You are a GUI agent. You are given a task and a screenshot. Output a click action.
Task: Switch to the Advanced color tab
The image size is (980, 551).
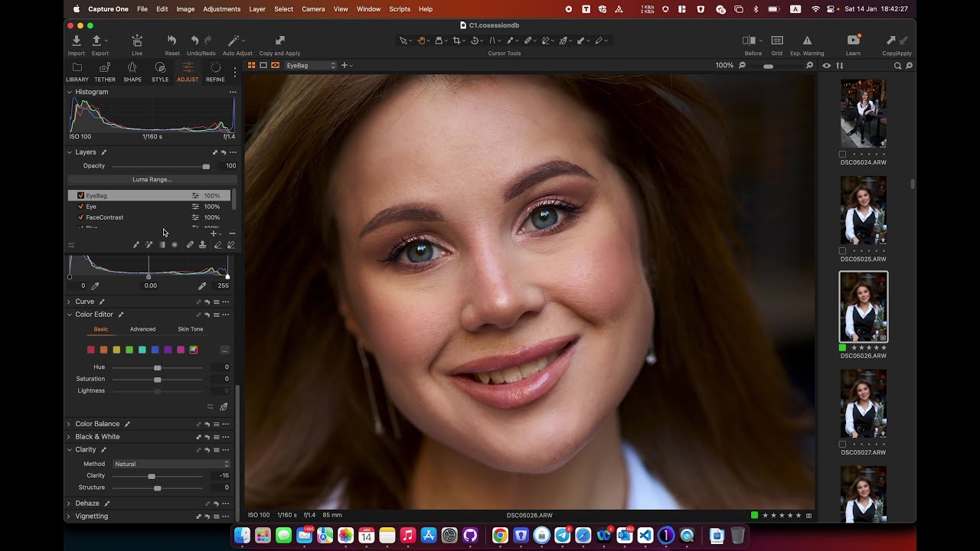pyautogui.click(x=142, y=329)
